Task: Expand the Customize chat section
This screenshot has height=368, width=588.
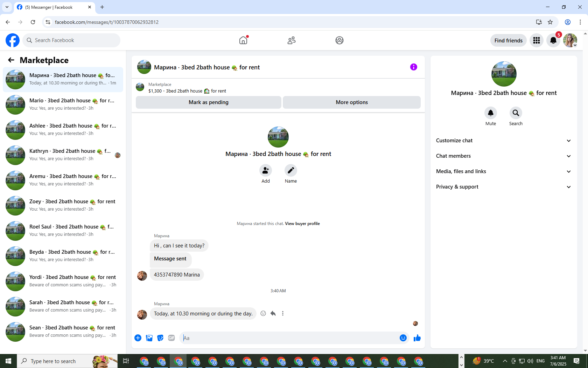Action: 504,141
